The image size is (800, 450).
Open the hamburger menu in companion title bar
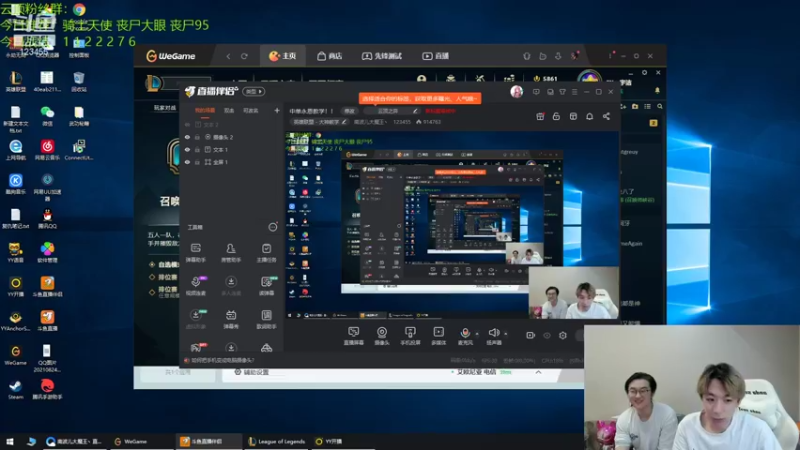point(574,92)
